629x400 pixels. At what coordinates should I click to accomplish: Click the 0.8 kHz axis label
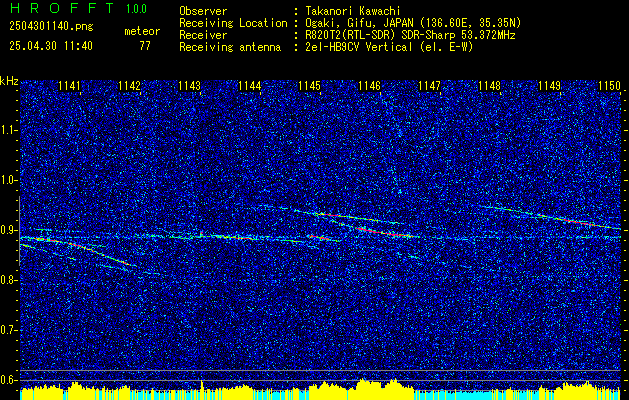pyautogui.click(x=7, y=280)
